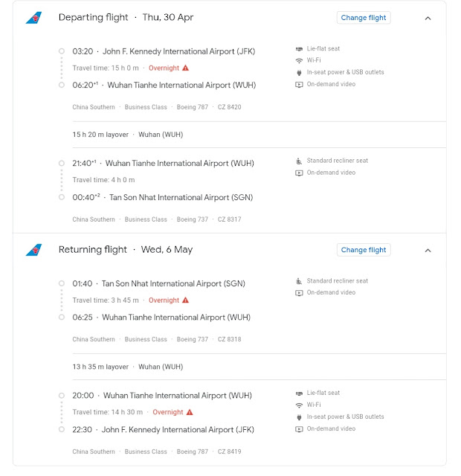Click the 22:30 JFK arrival stop circle
The image size is (461, 476).
click(62, 429)
